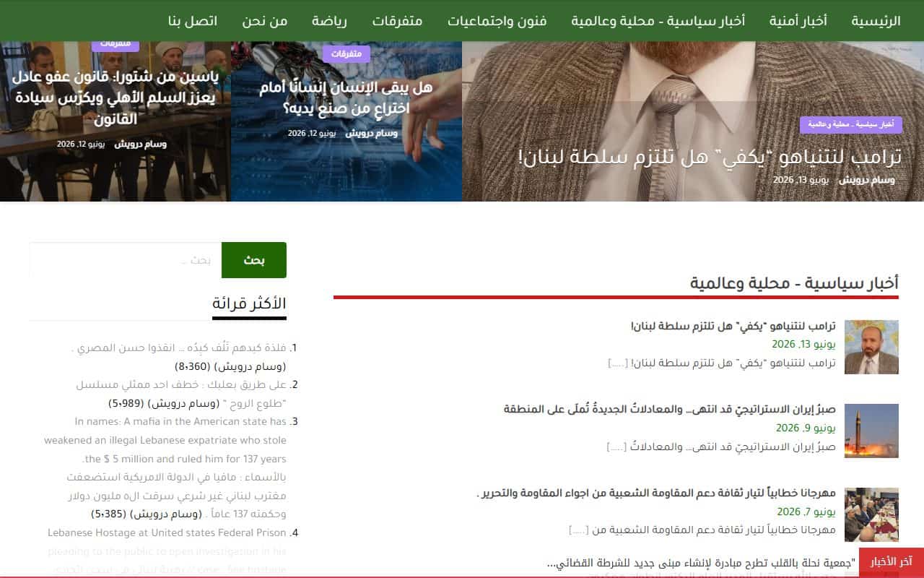Click thumbnail of مهرجانا خطابياً article
The image size is (924, 578).
(x=871, y=514)
